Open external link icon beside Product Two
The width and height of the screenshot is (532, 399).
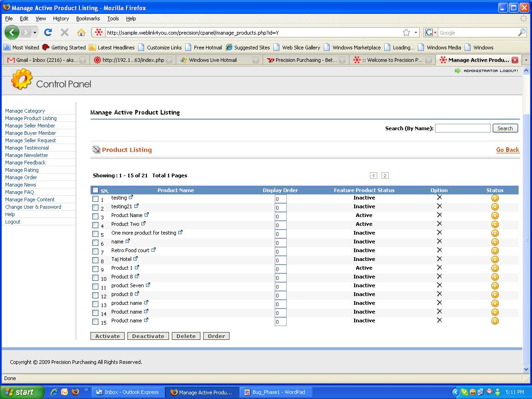[143, 224]
